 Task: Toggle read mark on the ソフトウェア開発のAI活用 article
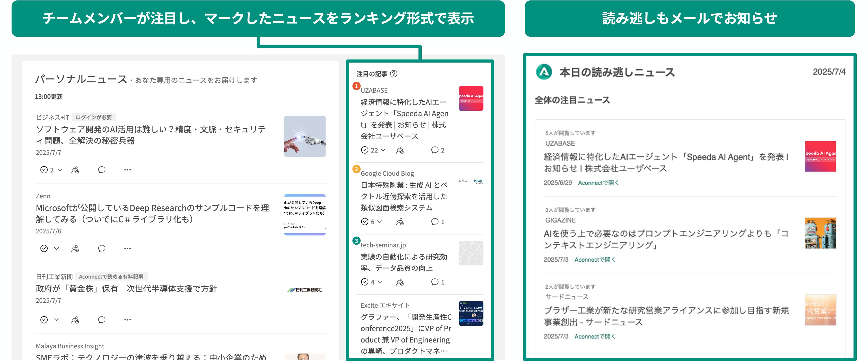coord(44,170)
